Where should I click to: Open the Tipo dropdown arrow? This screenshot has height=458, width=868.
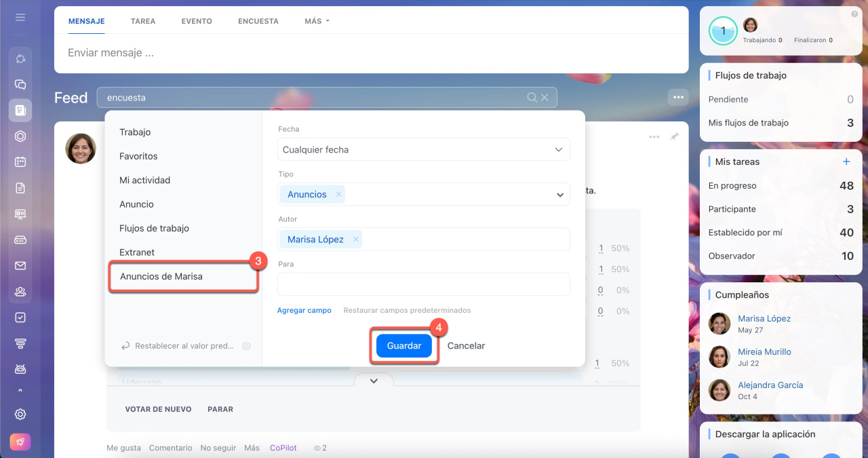coord(560,195)
